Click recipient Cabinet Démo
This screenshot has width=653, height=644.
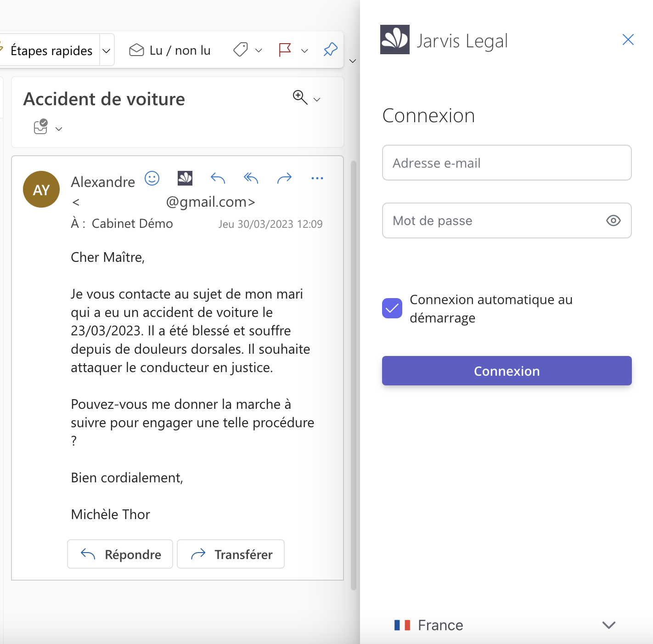132,224
